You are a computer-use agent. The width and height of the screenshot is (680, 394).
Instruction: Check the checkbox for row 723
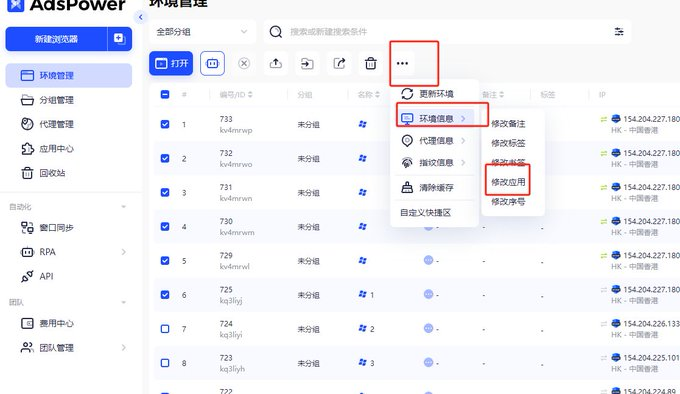coord(165,363)
